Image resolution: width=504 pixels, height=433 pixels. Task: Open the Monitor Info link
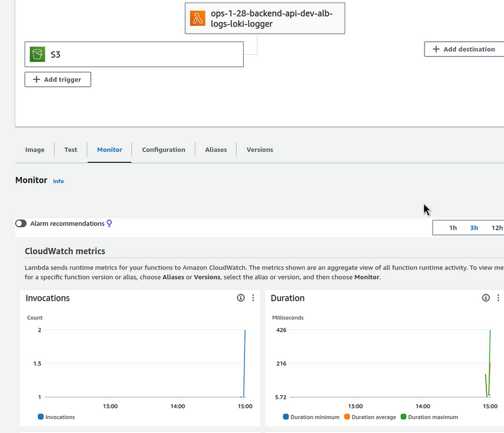tap(58, 181)
